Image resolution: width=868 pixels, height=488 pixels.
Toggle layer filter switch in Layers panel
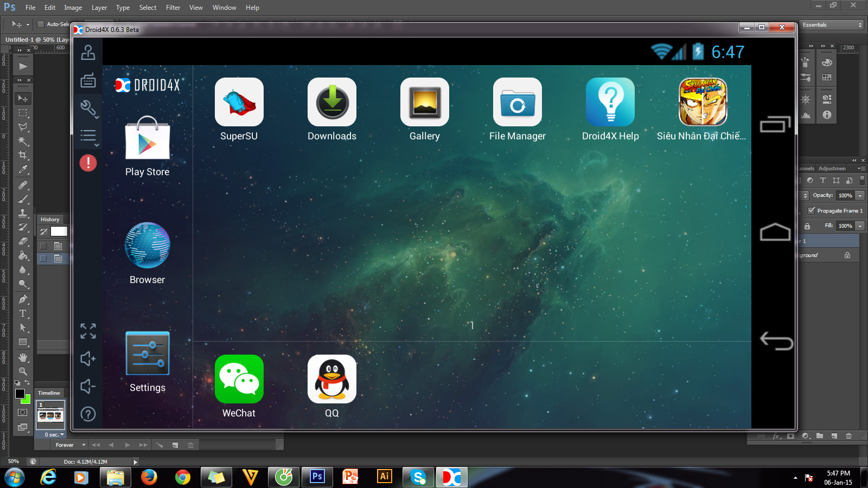point(862,181)
